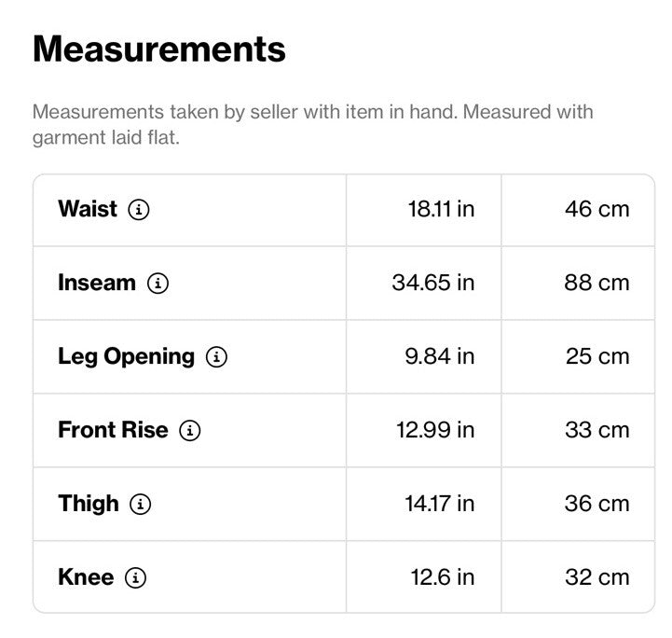Click the 32 cm knee value
Image resolution: width=672 pixels, height=638 pixels.
pos(597,577)
